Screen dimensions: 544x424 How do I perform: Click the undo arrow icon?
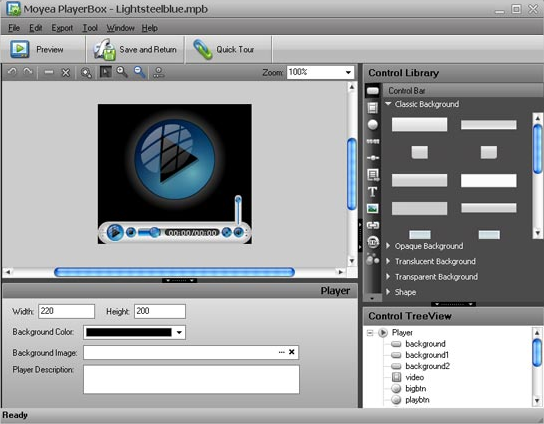[12, 72]
